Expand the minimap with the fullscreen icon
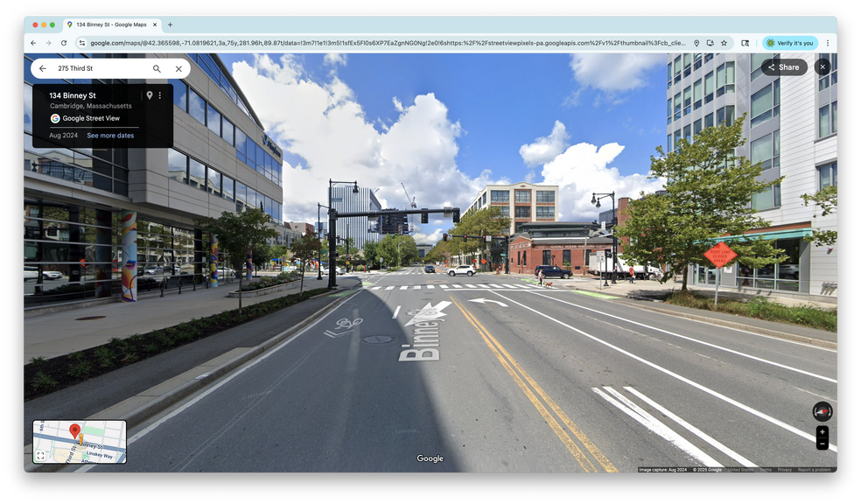This screenshot has height=504, width=861. pyautogui.click(x=40, y=456)
